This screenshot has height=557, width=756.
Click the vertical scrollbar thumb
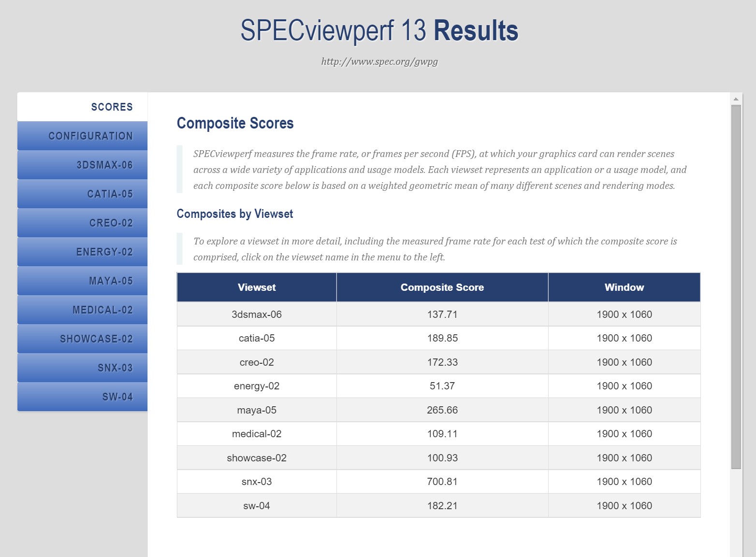736,287
